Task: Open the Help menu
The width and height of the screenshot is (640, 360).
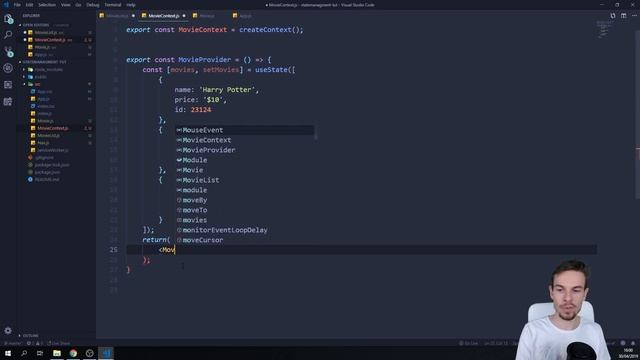Action: coord(131,5)
